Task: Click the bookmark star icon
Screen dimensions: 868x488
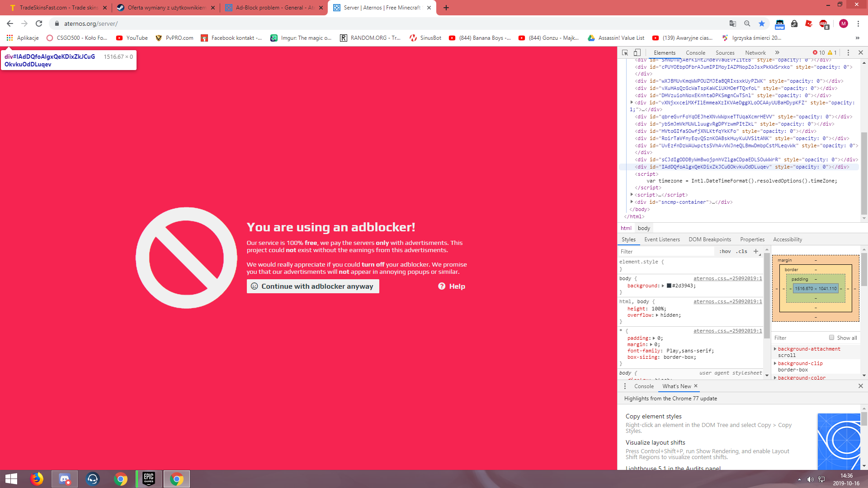Action: click(762, 23)
